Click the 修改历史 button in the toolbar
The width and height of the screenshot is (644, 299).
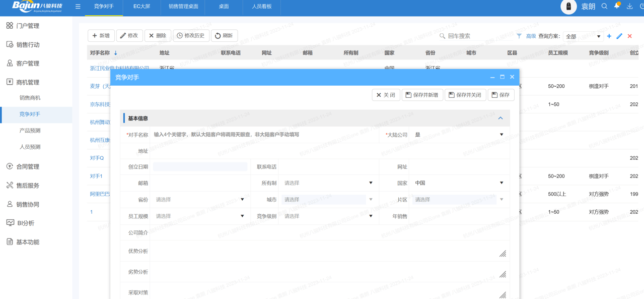pyautogui.click(x=191, y=35)
